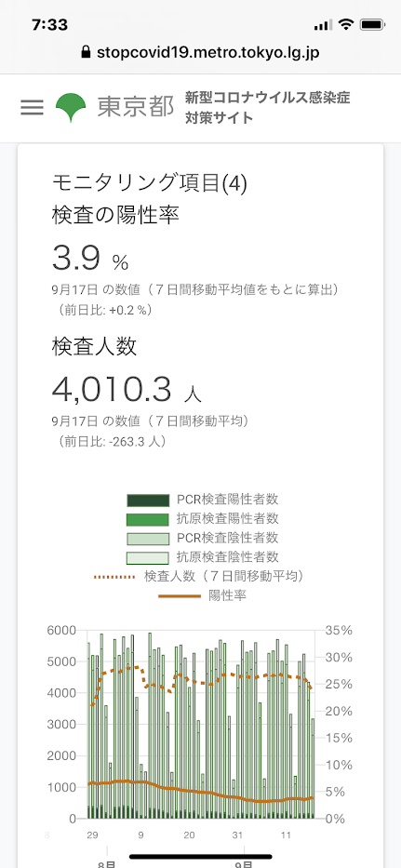Screen dimensions: 401x868
Task: Toggle PCR検査陰性者数 legend item
Action: (x=203, y=538)
